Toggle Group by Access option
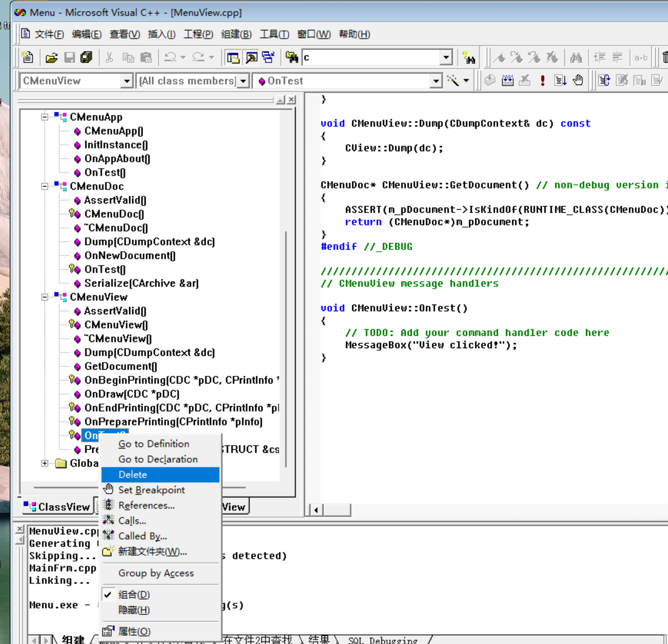The image size is (668, 644). pos(160,573)
